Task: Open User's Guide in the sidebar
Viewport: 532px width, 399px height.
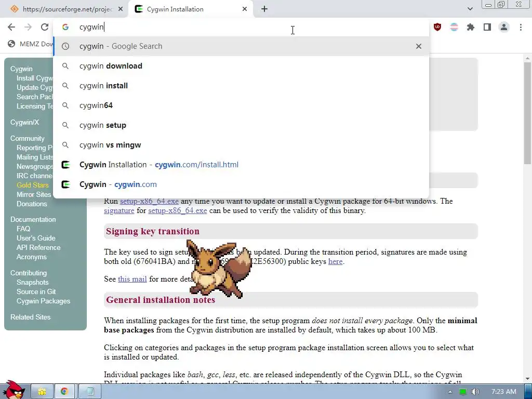Action: 36,238
